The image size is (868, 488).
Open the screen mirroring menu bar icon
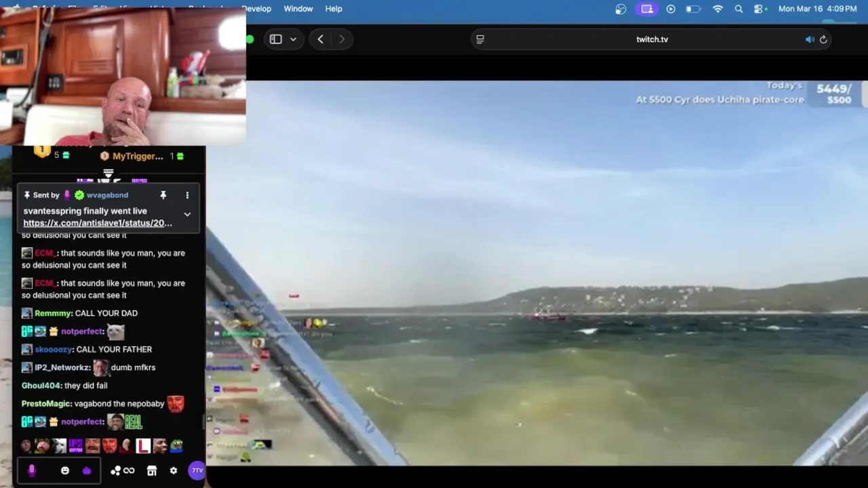tap(647, 9)
